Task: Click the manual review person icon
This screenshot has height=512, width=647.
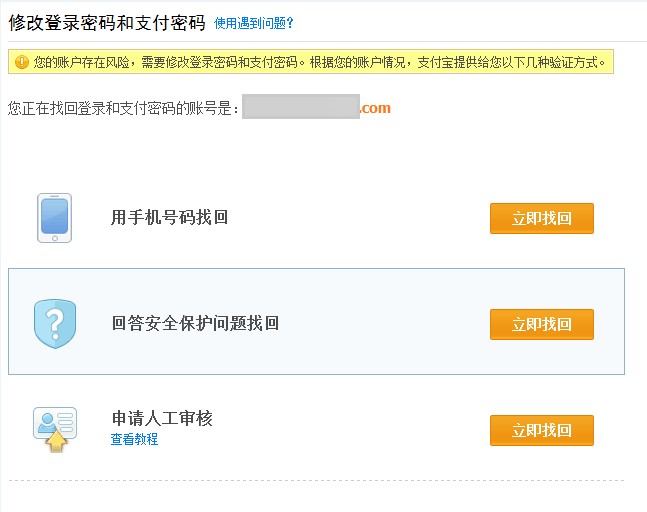Action: point(54,429)
